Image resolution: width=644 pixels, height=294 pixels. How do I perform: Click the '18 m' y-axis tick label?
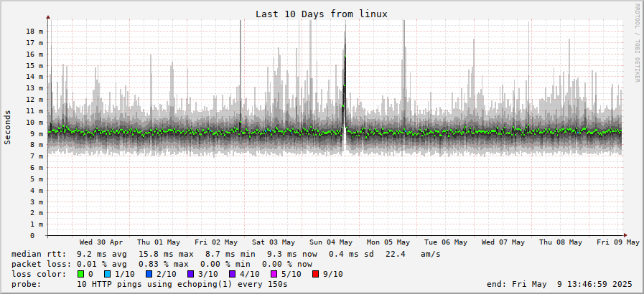click(35, 31)
